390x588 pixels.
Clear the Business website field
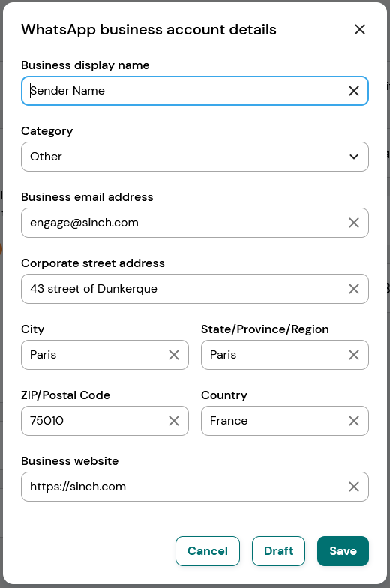tap(354, 487)
